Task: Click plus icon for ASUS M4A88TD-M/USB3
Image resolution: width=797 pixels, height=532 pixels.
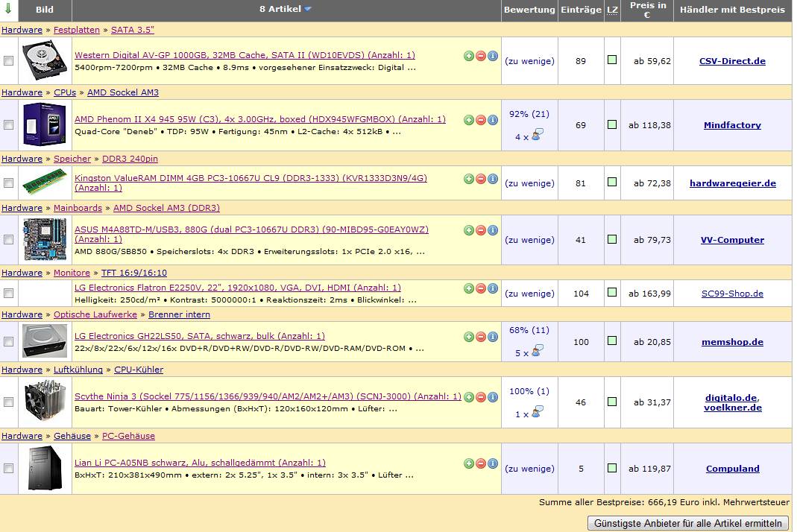Action: click(469, 230)
